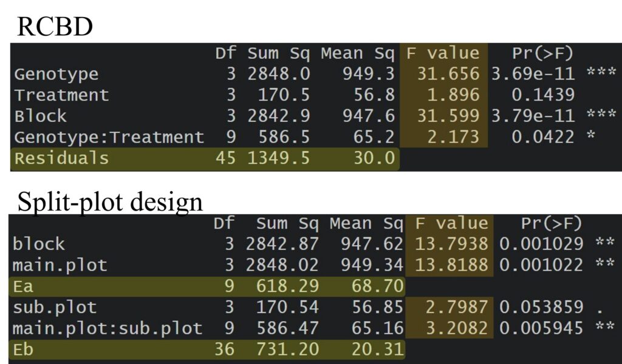Select the Genotype:Treatment interaction row label
The image size is (622, 364).
coord(109,137)
